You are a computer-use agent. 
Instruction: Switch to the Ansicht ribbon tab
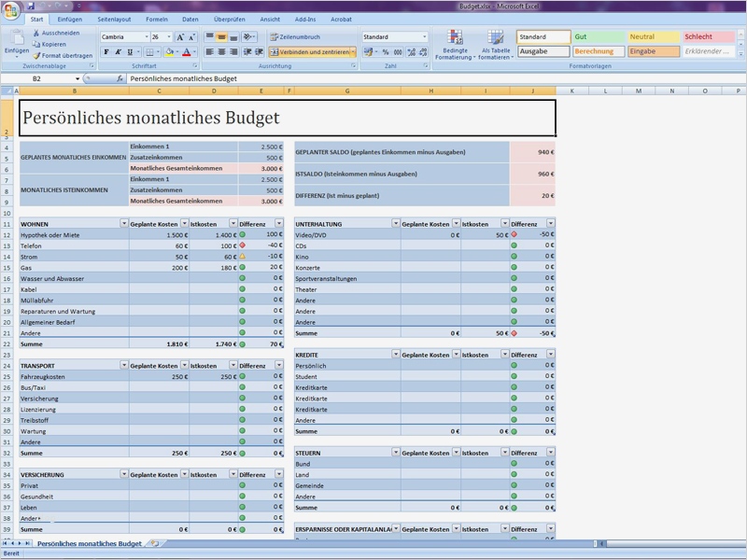(270, 20)
